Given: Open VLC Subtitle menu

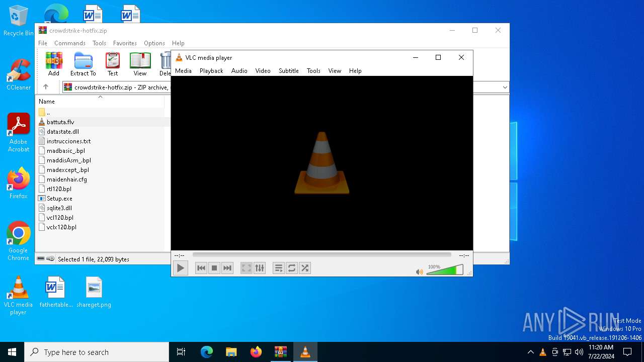Looking at the screenshot, I should click(x=289, y=71).
